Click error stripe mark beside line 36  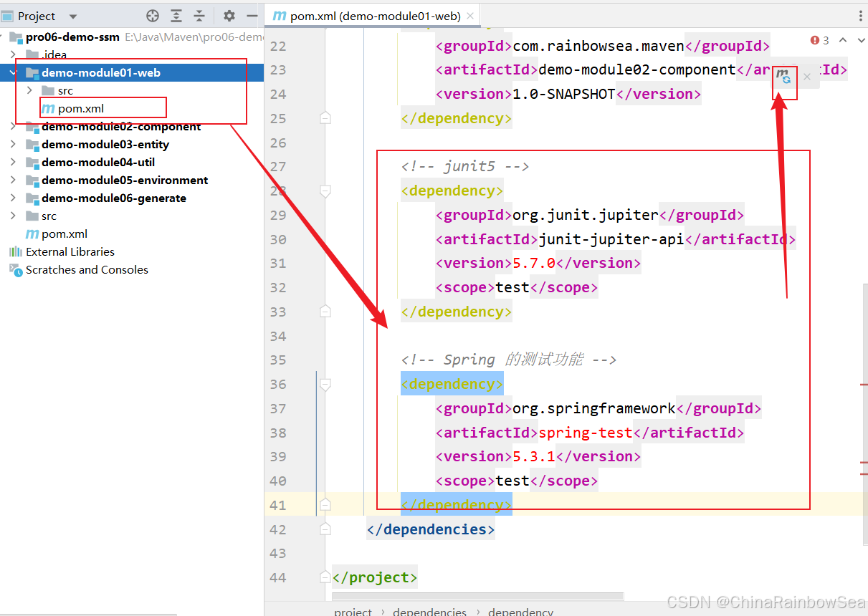(x=864, y=385)
